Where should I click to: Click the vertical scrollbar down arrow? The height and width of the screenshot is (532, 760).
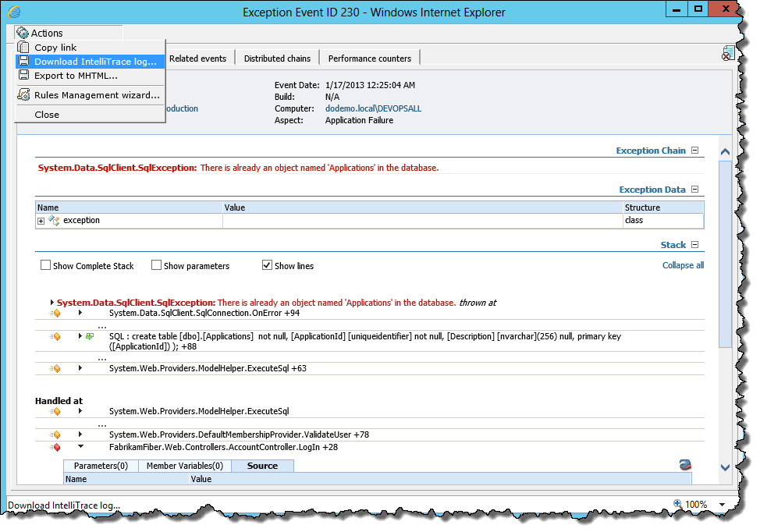tap(725, 466)
